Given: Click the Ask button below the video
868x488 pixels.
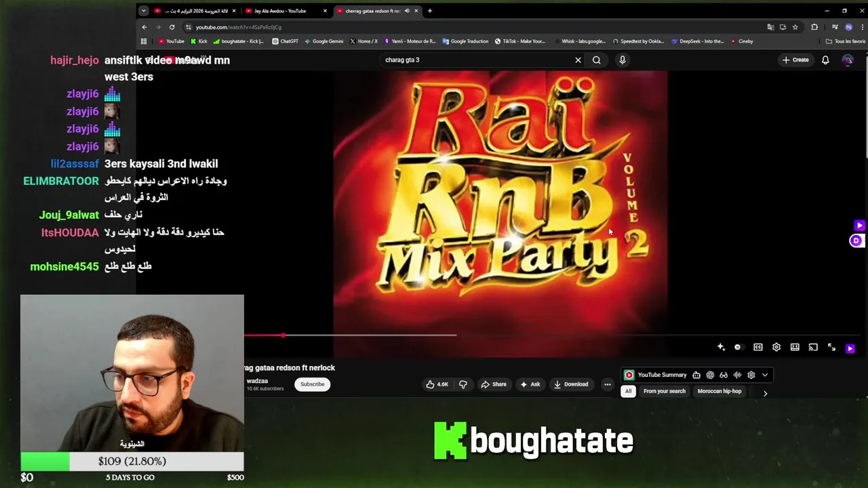Looking at the screenshot, I should 530,384.
